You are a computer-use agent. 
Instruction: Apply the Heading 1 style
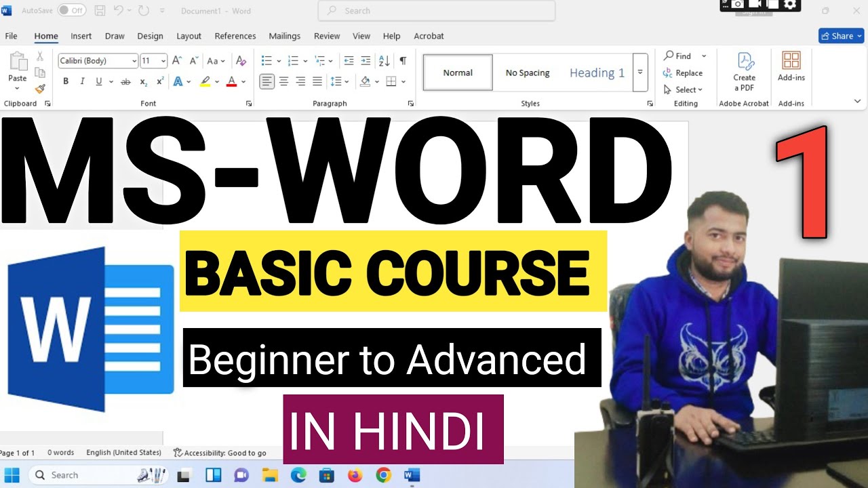pyautogui.click(x=597, y=73)
